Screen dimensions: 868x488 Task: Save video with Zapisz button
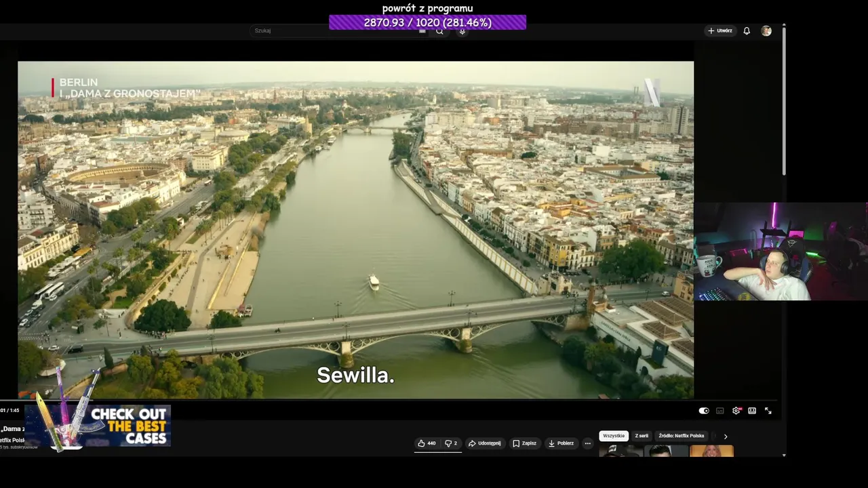[524, 443]
